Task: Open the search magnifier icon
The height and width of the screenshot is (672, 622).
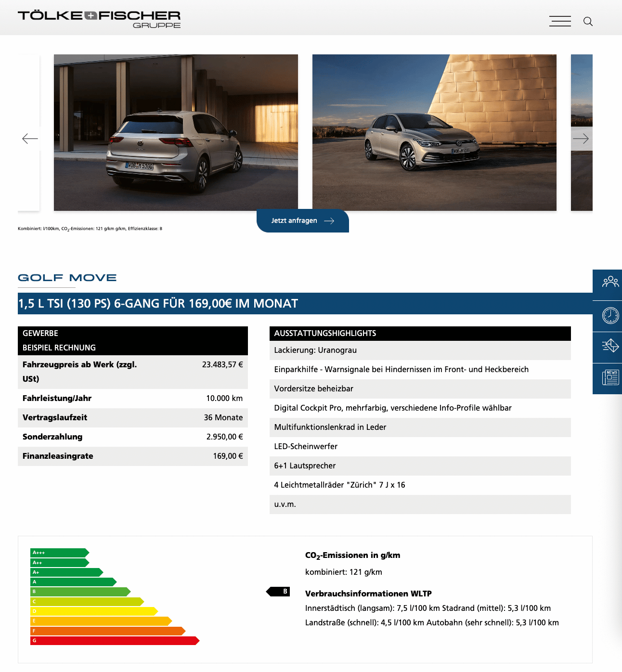Action: pos(588,21)
